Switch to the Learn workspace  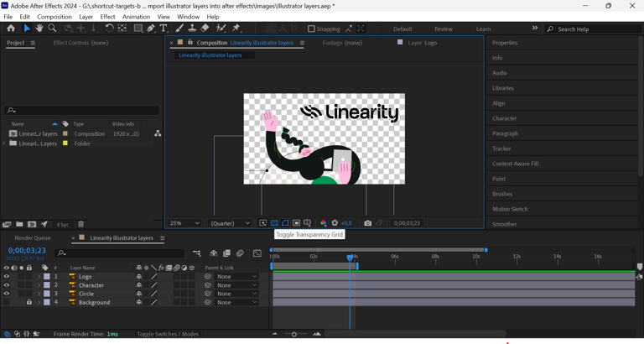pyautogui.click(x=483, y=29)
